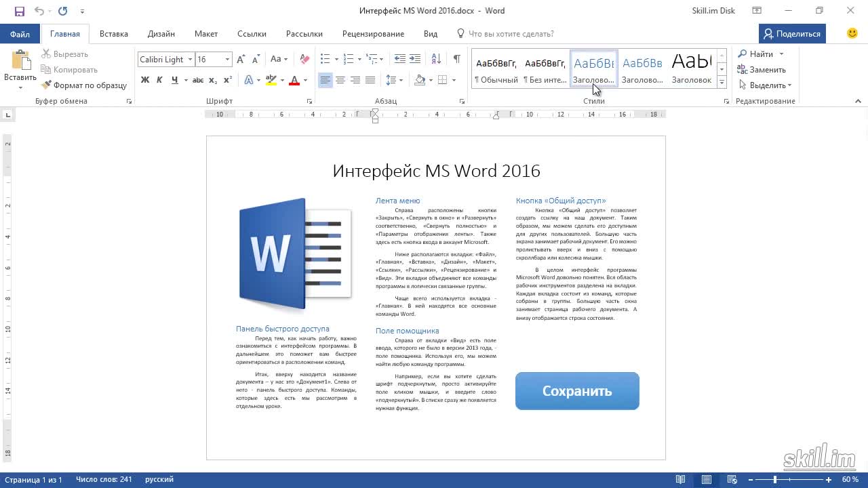
Task: Apply yellow text highlight color
Action: [271, 80]
